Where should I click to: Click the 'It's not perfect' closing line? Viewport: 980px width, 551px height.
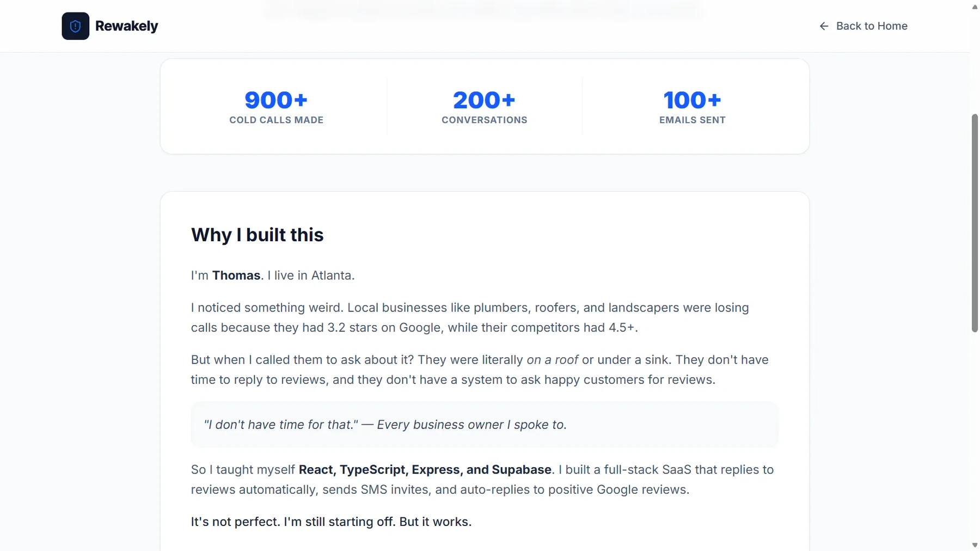coord(331,522)
